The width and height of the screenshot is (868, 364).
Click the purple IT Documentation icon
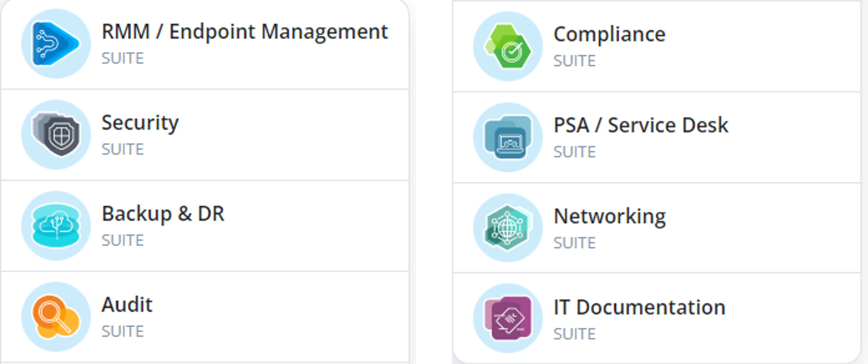(508, 318)
